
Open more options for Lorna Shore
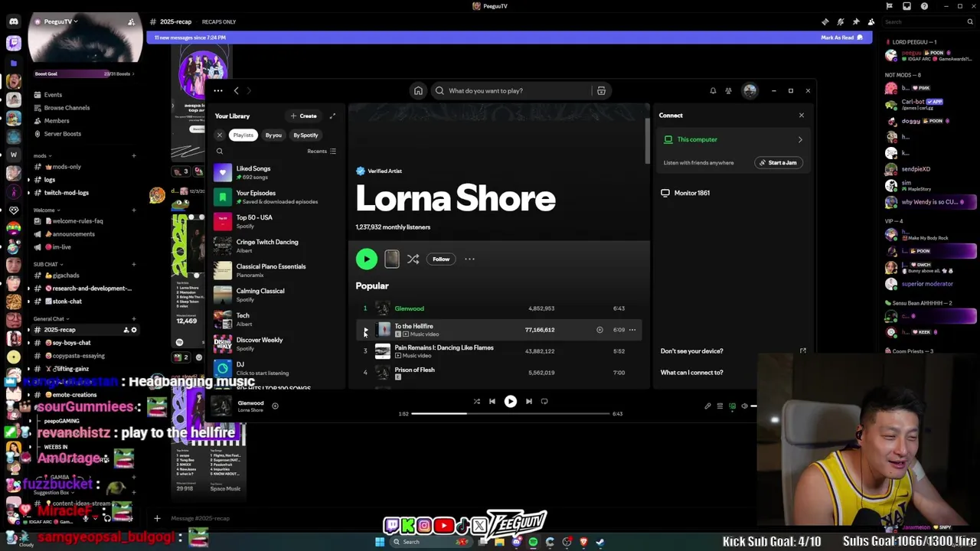click(469, 259)
